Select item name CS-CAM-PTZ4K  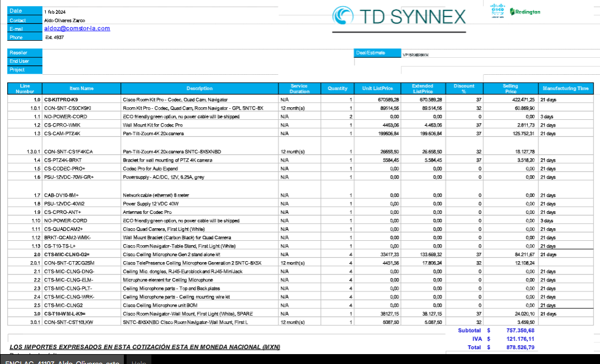click(62, 134)
